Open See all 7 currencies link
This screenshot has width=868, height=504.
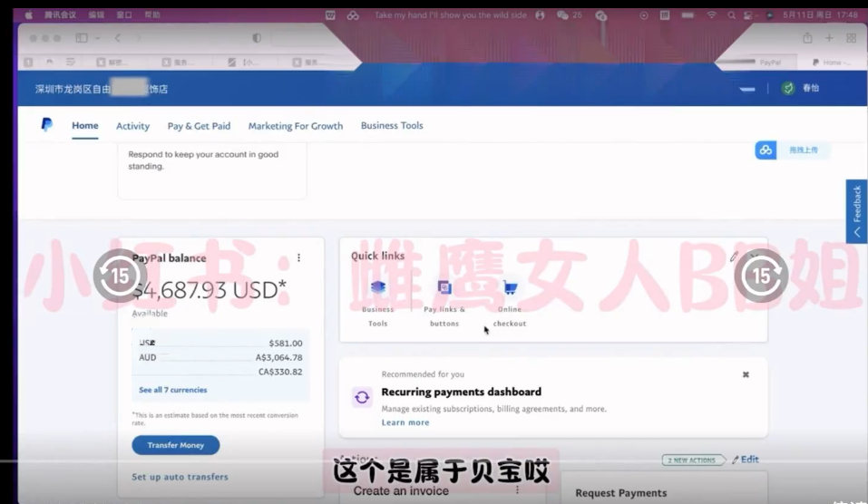[172, 390]
